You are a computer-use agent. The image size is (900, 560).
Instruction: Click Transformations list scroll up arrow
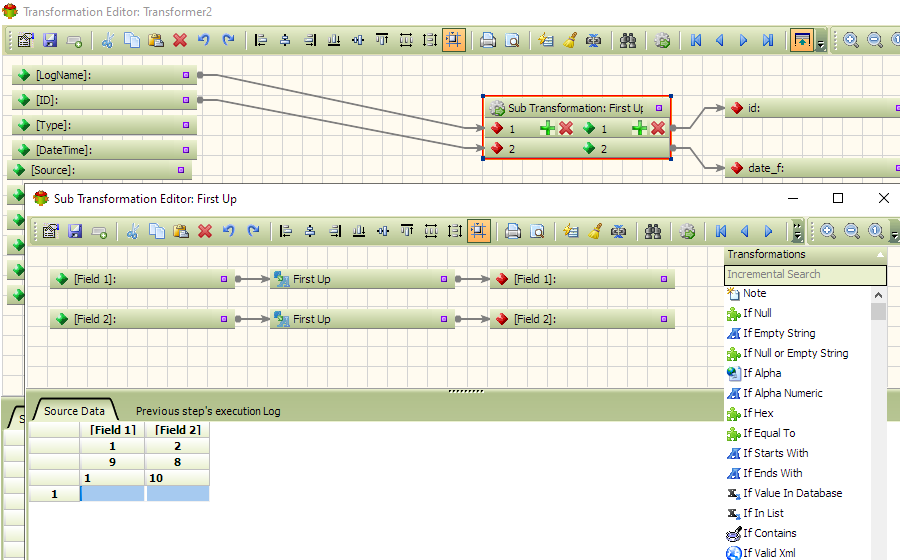[x=878, y=295]
